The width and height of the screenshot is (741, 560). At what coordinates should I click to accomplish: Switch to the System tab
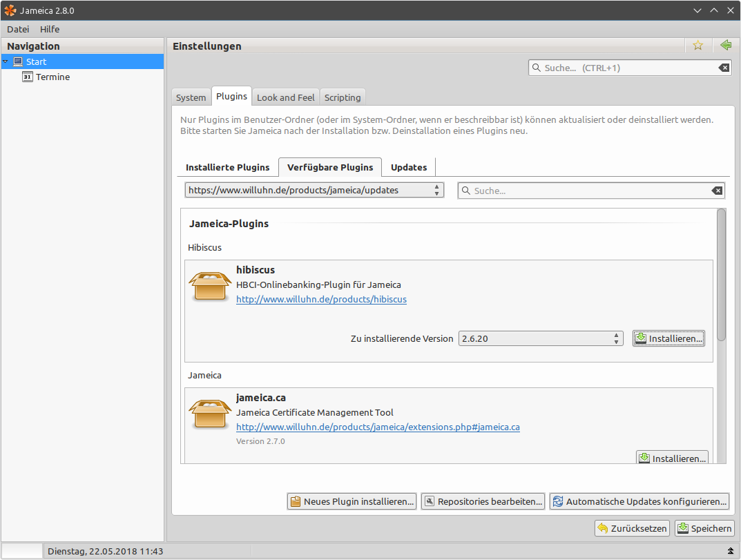point(191,97)
